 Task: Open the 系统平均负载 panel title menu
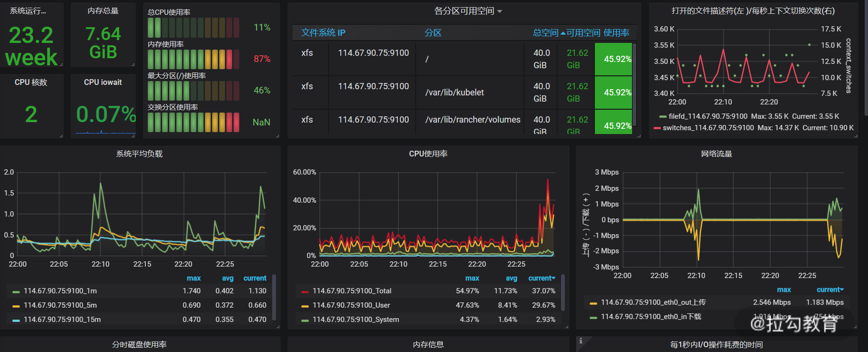click(139, 154)
